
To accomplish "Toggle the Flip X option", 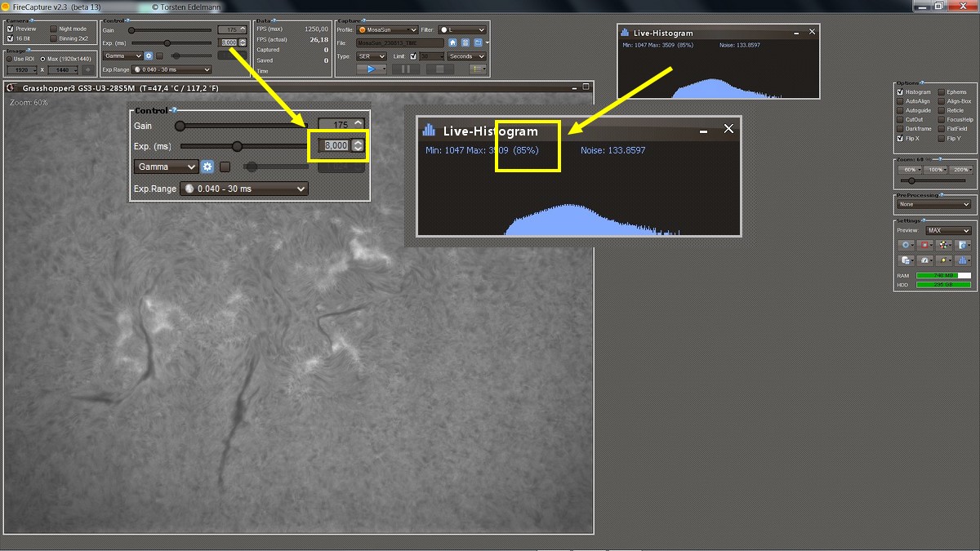I will pos(900,138).
